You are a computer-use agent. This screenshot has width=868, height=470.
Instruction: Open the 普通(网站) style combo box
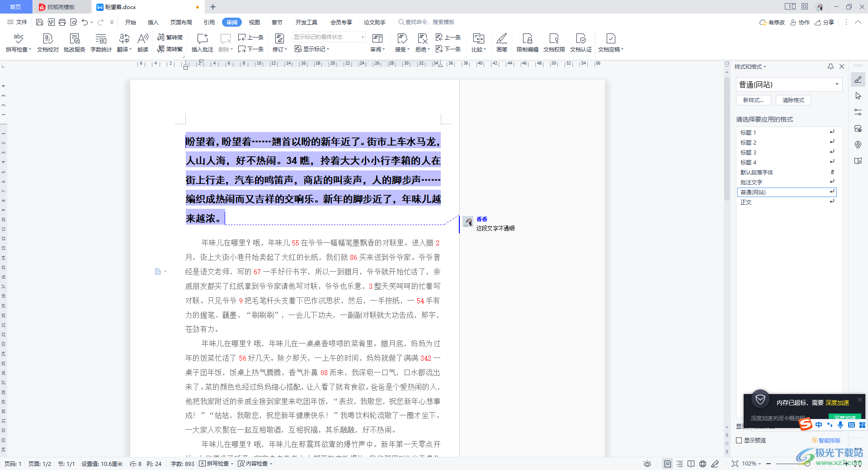pyautogui.click(x=789, y=85)
